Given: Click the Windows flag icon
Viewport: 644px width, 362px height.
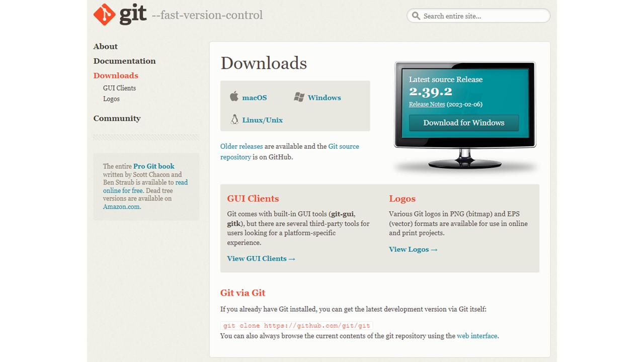Looking at the screenshot, I should (299, 97).
